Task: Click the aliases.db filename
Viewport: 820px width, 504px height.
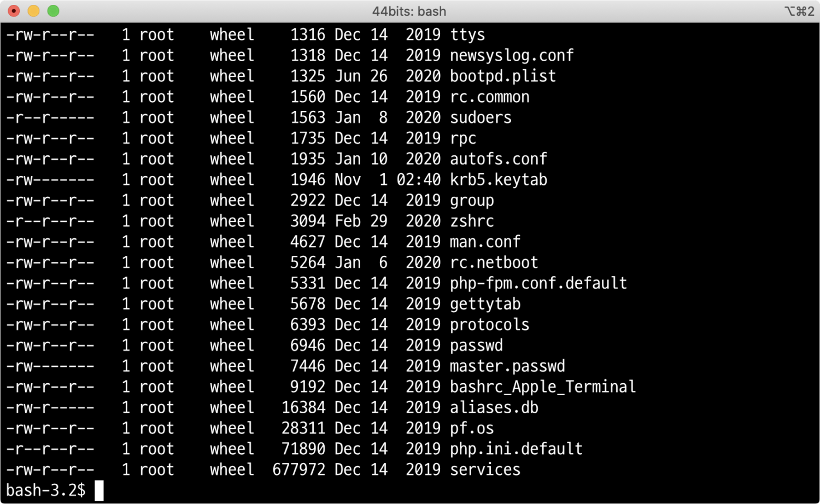Action: point(494,408)
